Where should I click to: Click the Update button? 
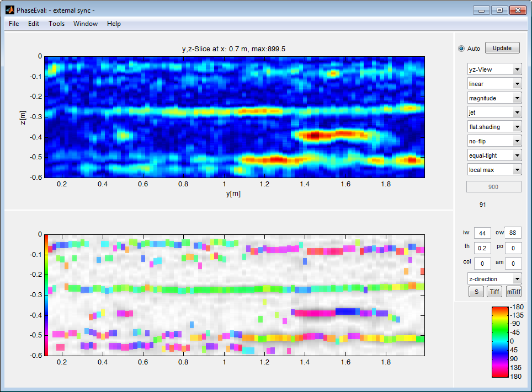502,48
